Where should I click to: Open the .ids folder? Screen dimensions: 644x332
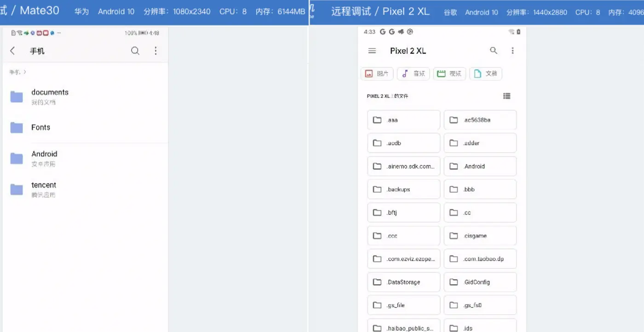click(x=480, y=326)
